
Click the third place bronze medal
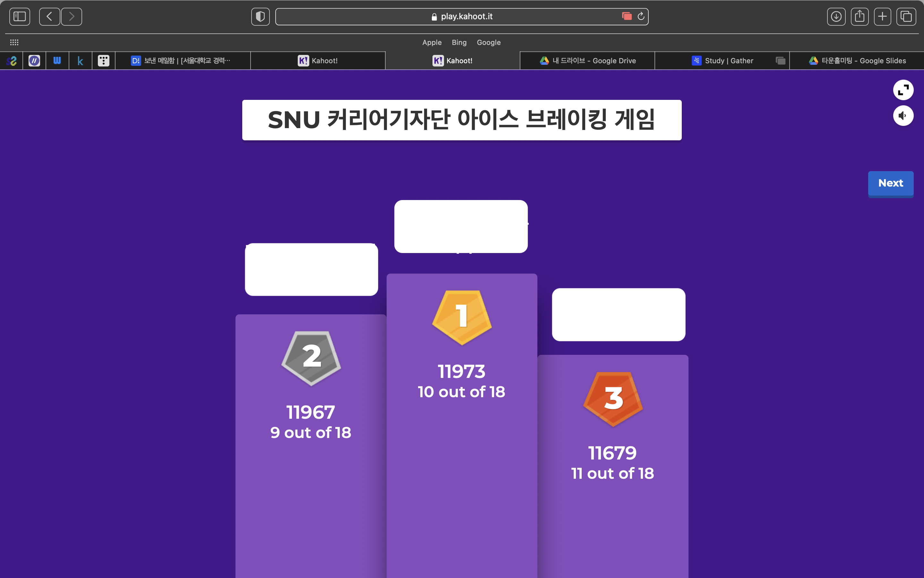pyautogui.click(x=613, y=399)
